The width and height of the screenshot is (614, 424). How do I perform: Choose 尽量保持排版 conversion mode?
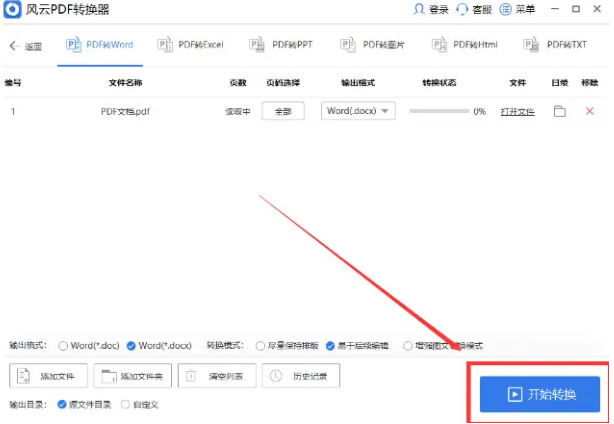[260, 346]
